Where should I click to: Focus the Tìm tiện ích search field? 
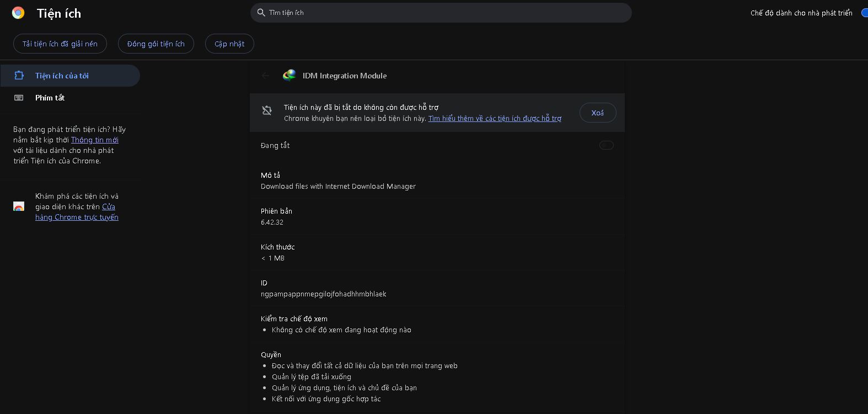tap(441, 13)
